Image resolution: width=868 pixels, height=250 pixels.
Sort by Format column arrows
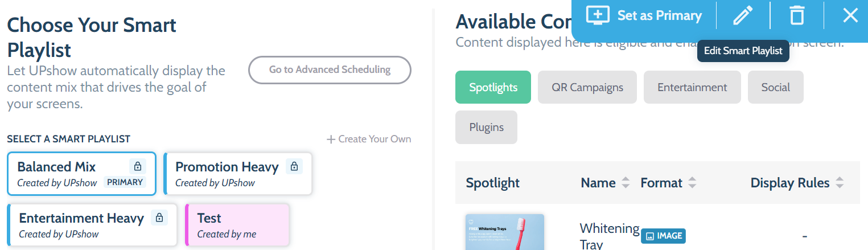pyautogui.click(x=692, y=183)
